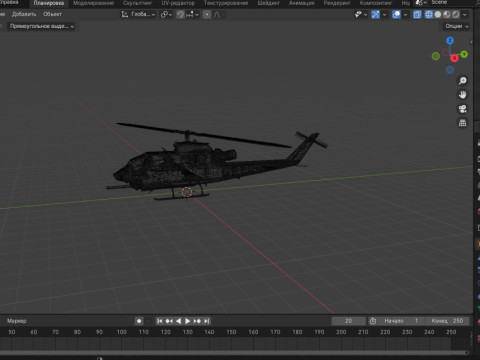
Task: Open the Планировка workspace tab
Action: pos(49,3)
